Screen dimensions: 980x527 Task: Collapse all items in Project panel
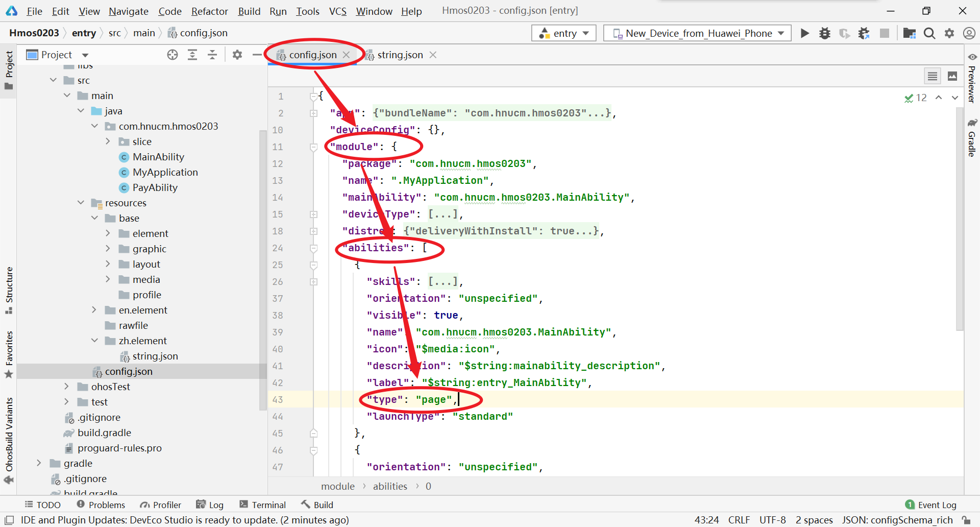pos(212,55)
